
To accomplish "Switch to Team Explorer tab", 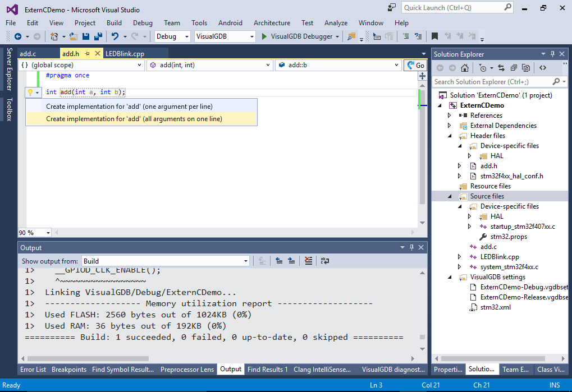I will click(515, 370).
